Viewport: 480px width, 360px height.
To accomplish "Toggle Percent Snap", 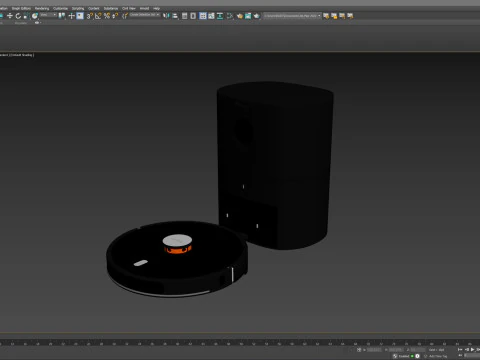I will (x=107, y=16).
